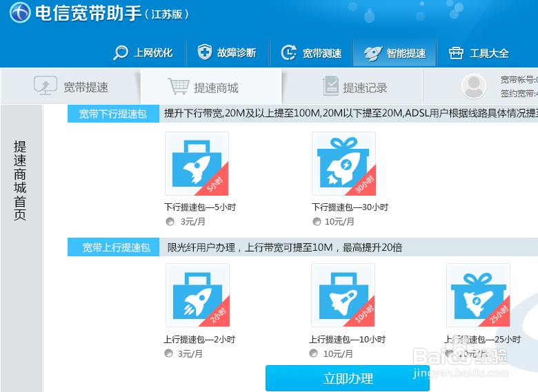Image resolution: width=538 pixels, height=392 pixels.
Task: Switch to the 提速记录 tab
Action: pos(352,86)
